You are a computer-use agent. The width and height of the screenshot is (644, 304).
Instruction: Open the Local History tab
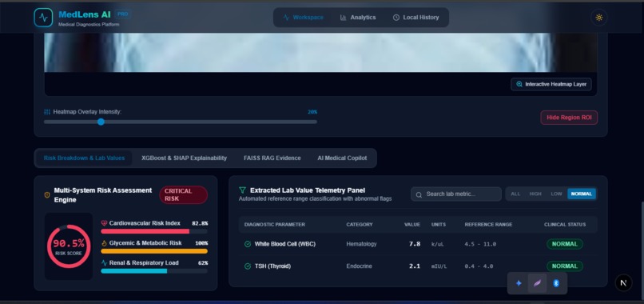pos(415,18)
